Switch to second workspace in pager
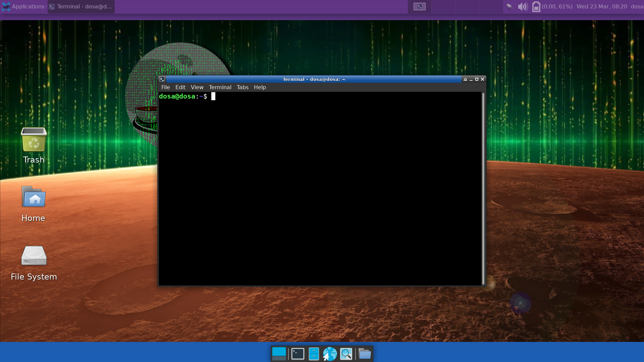This screenshot has width=644, height=362. click(x=443, y=7)
